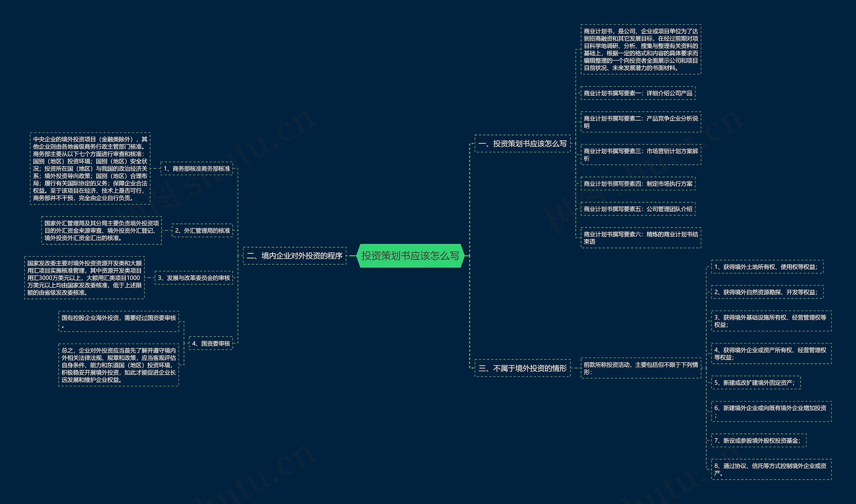Click 商业计划书撰写要素五：公司管理团队介绍 node
This screenshot has width=856, height=504.
tap(638, 209)
